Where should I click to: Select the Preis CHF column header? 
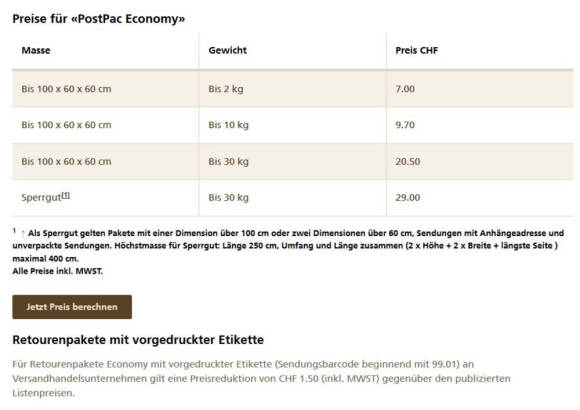pyautogui.click(x=417, y=50)
